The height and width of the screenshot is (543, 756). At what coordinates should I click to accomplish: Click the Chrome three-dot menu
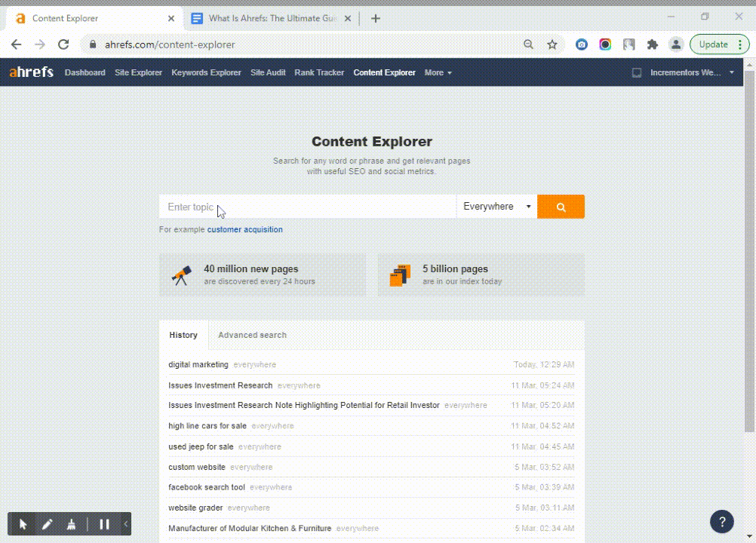tap(740, 44)
